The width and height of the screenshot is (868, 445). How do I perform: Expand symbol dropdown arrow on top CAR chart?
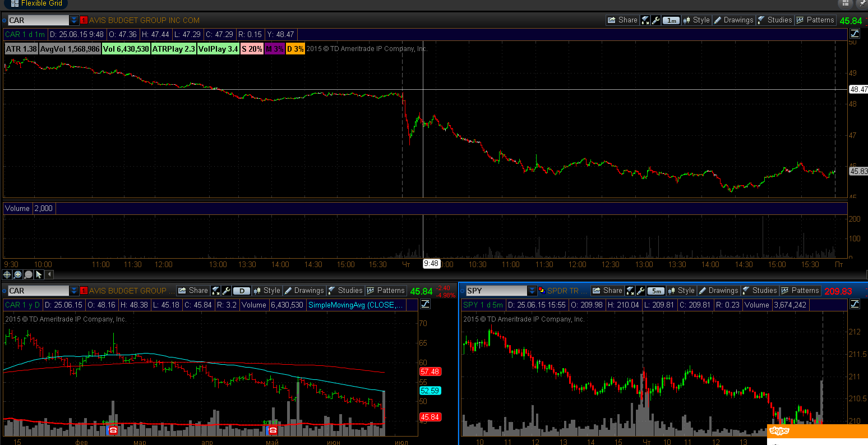[74, 20]
